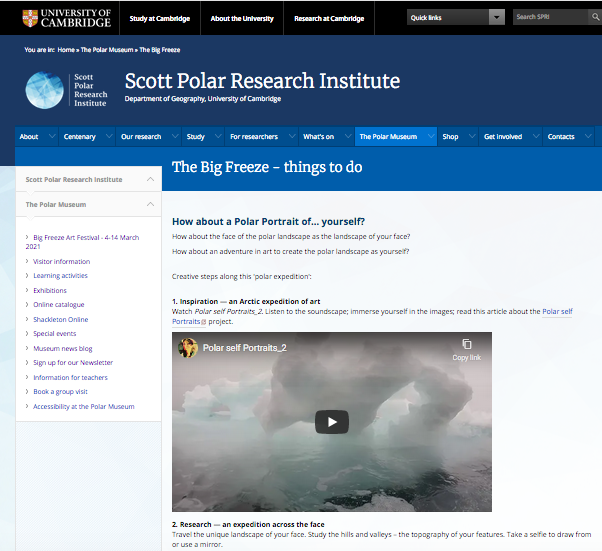Open the Quick links dropdown
The width and height of the screenshot is (602, 551).
tap(456, 17)
